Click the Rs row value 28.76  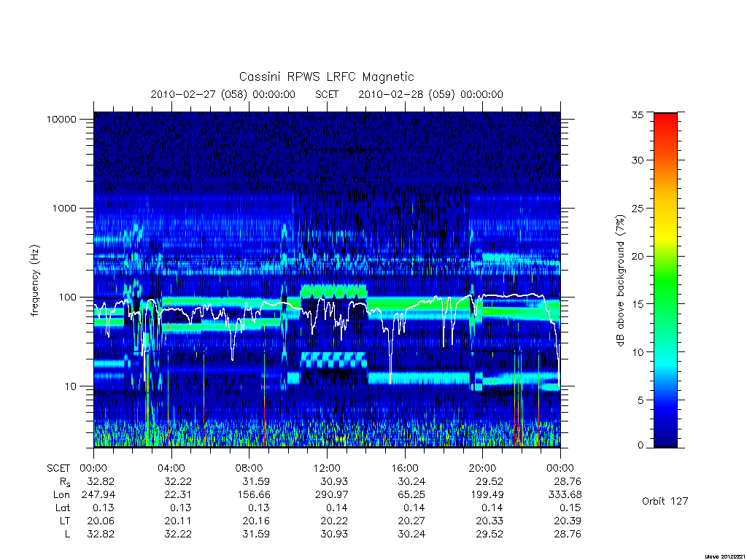(568, 481)
